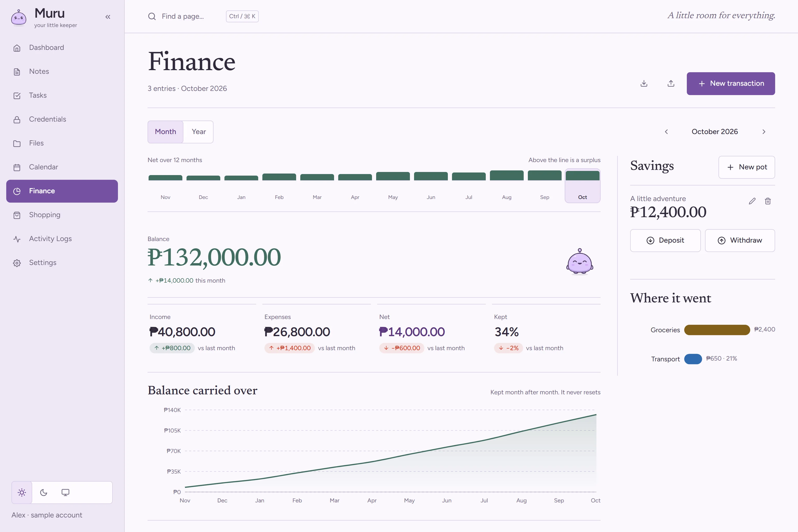This screenshot has height=532, width=798.
Task: Open Dashboard from the sidebar
Action: 62,48
